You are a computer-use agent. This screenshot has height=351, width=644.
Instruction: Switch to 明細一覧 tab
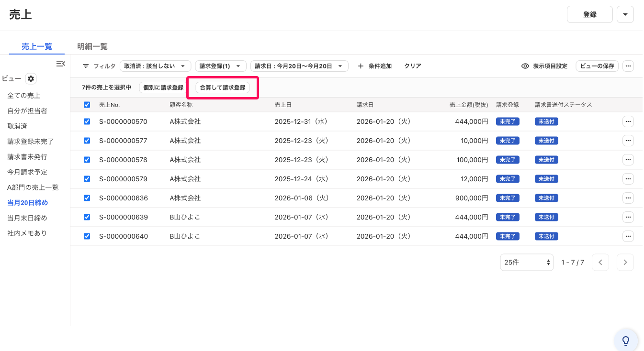click(x=92, y=46)
